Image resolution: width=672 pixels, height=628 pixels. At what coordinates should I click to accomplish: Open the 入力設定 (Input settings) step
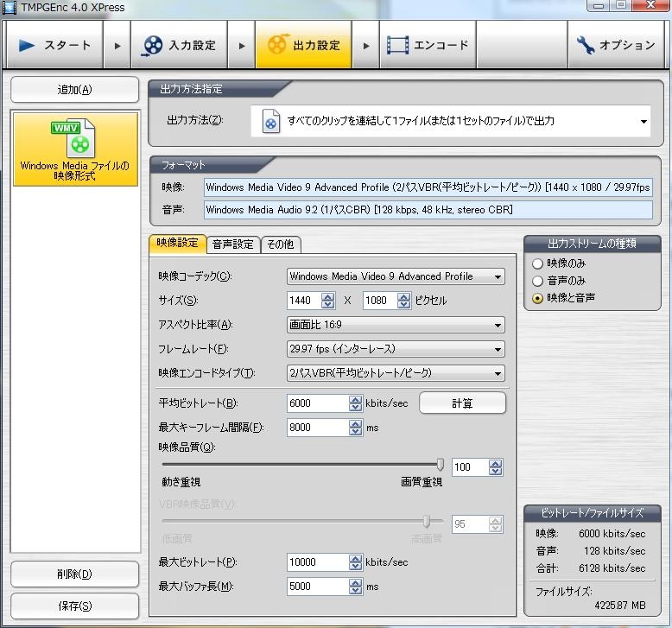(179, 45)
